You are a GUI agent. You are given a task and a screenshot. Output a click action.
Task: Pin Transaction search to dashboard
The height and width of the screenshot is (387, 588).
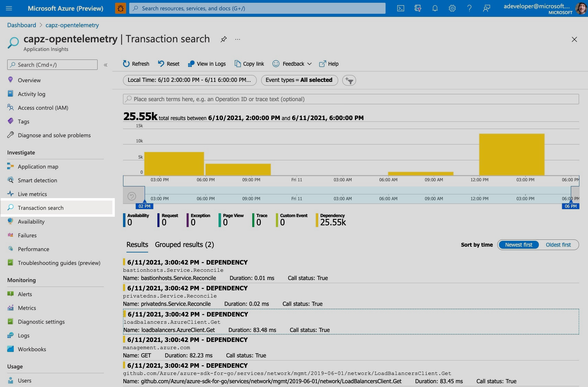pyautogui.click(x=224, y=39)
